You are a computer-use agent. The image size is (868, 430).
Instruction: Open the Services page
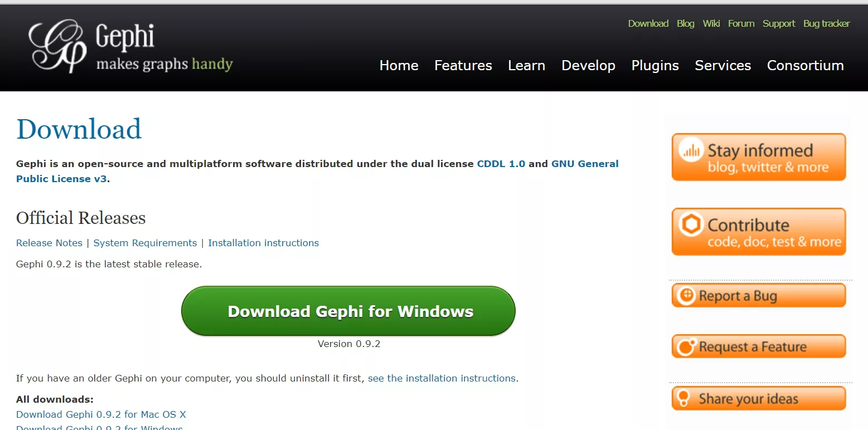point(723,65)
